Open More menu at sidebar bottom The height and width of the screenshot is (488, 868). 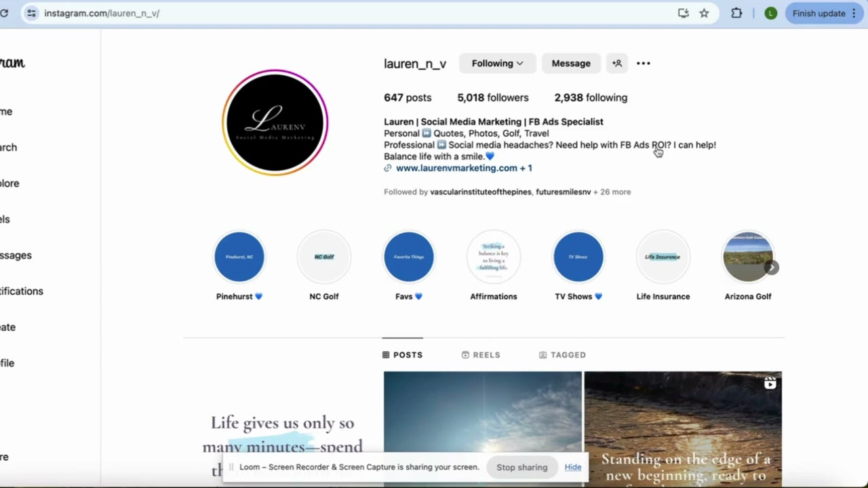4,457
